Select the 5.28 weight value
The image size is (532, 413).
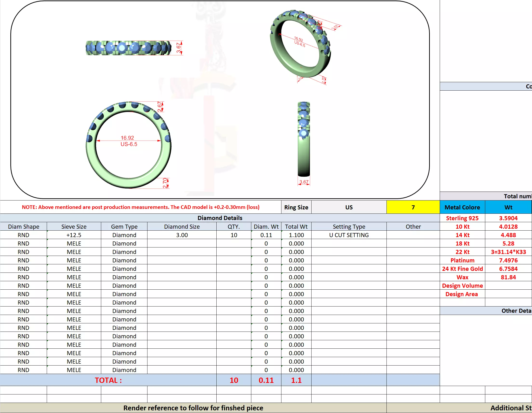(508, 243)
